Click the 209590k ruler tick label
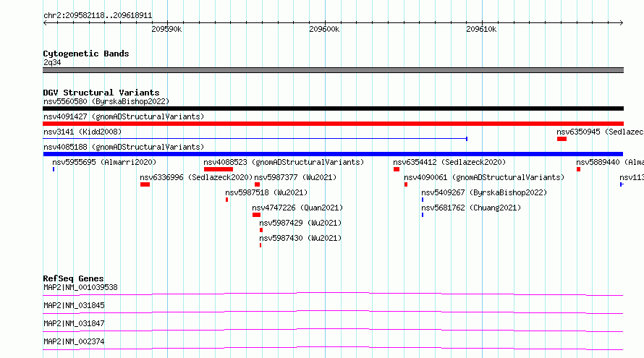The height and width of the screenshot is (358, 644). pos(166,30)
